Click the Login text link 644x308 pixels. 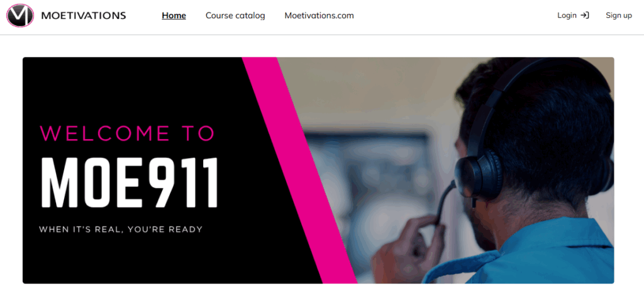tap(567, 16)
